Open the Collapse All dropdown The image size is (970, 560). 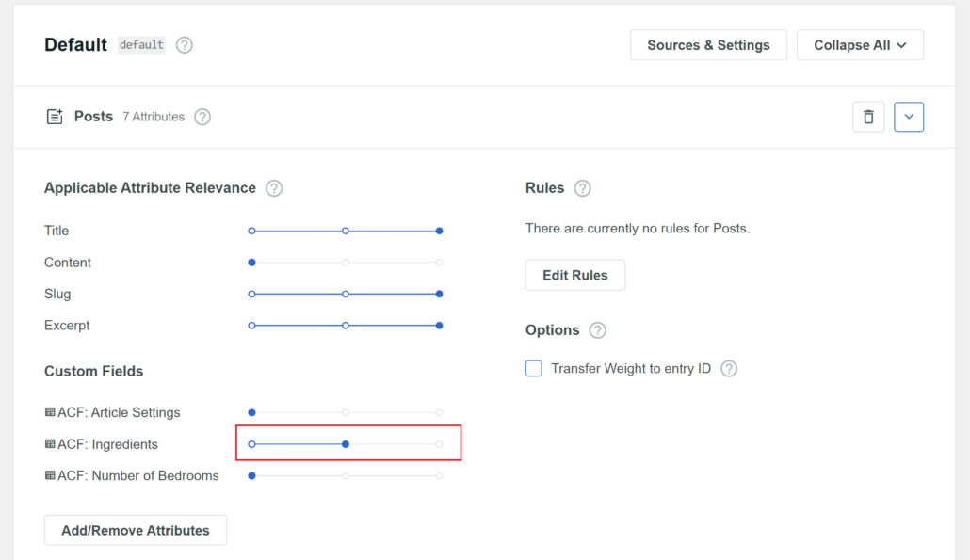pos(860,45)
